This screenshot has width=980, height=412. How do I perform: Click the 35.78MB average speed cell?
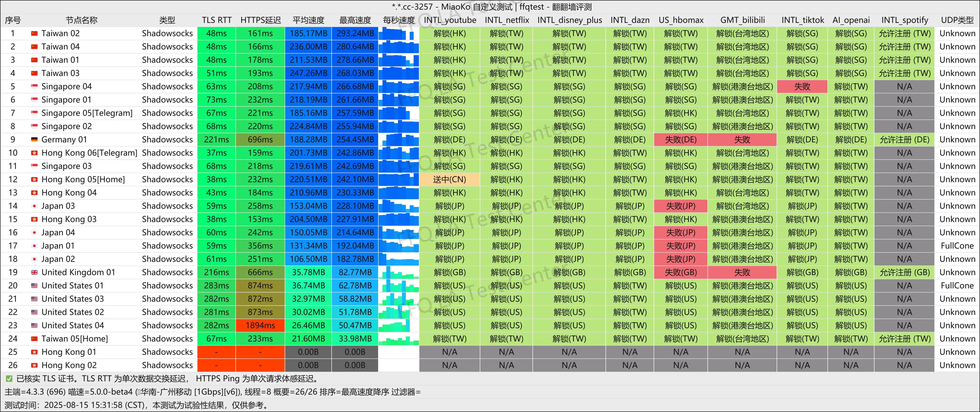coord(308,273)
